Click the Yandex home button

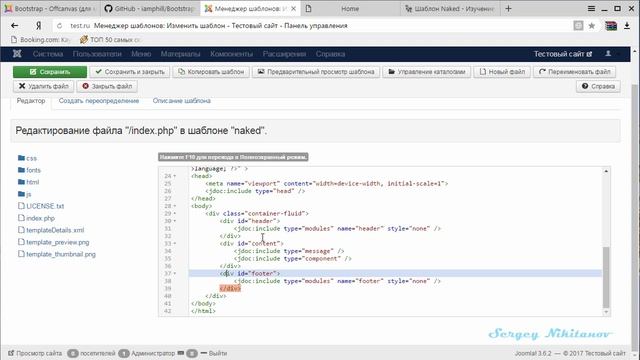coord(38,25)
